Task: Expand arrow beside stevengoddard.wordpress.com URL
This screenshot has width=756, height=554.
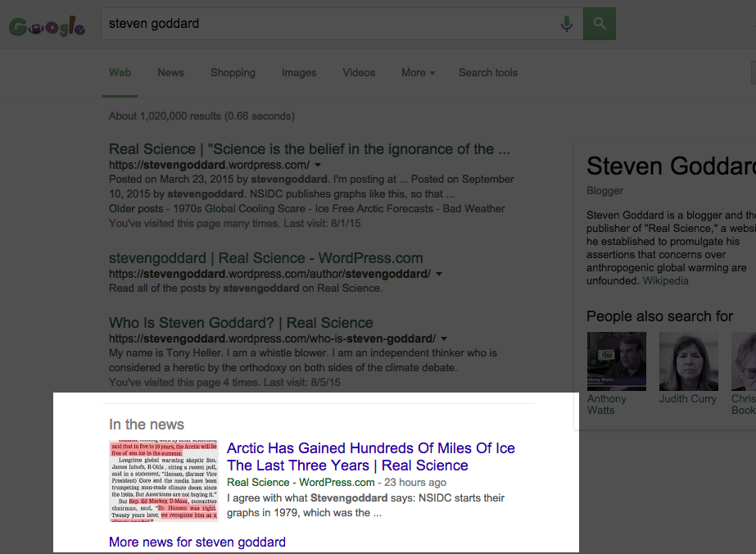Action: (318, 166)
